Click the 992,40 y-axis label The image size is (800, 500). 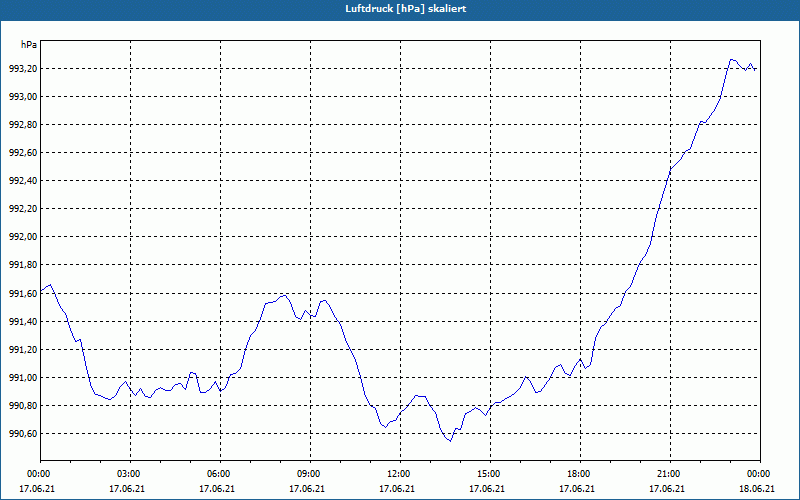[x=23, y=181]
